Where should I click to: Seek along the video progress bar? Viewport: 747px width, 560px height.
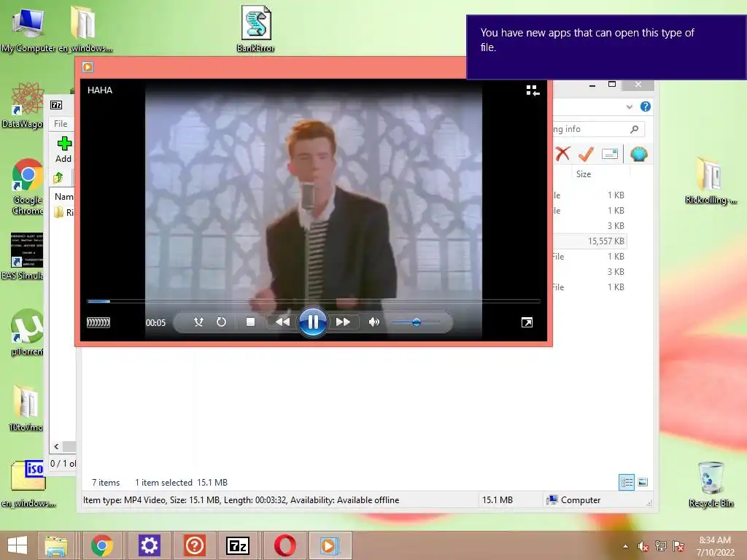(314, 301)
